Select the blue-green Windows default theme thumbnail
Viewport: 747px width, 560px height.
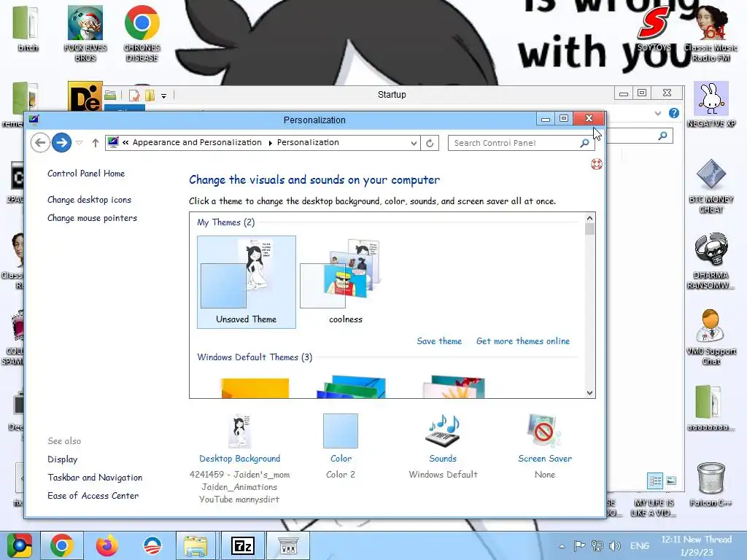coord(352,386)
